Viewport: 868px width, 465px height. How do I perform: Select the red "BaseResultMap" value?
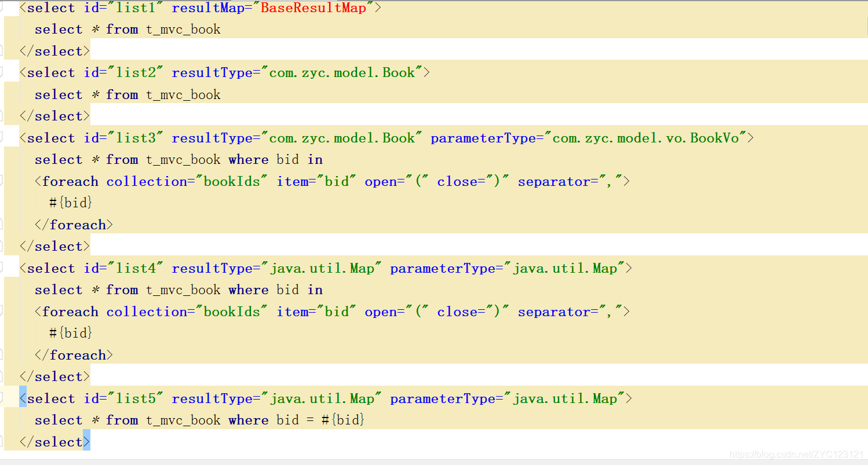coord(314,8)
